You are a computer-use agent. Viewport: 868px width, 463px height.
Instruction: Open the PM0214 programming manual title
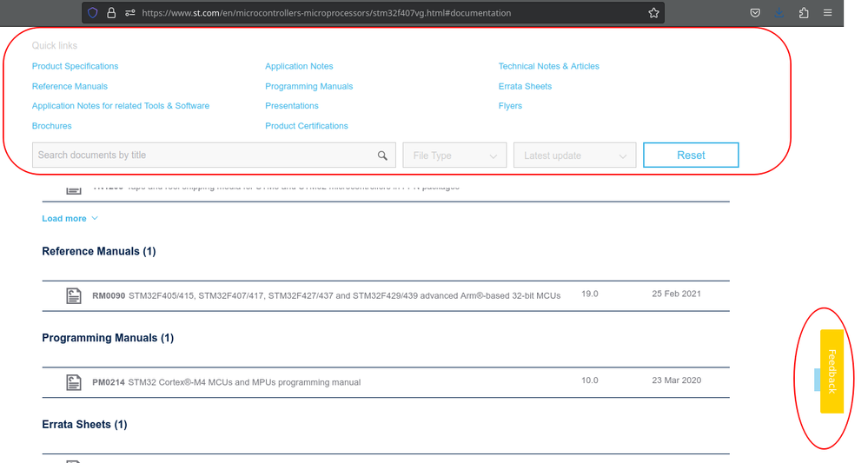(227, 382)
